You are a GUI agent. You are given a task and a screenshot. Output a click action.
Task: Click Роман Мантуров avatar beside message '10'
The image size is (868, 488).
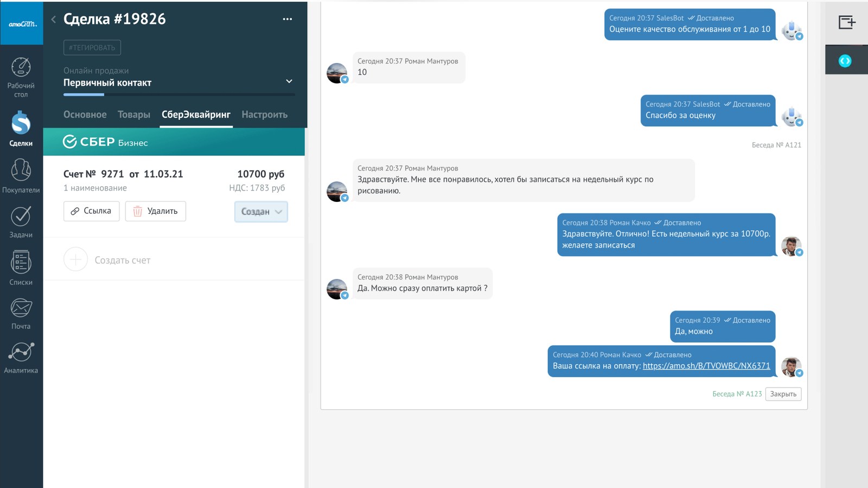pyautogui.click(x=337, y=73)
